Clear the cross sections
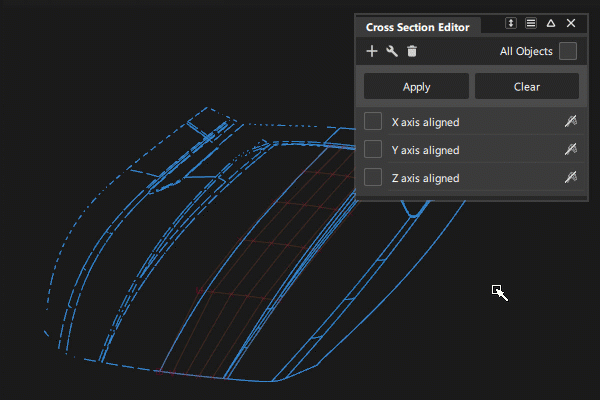This screenshot has width=600, height=400. point(527,87)
